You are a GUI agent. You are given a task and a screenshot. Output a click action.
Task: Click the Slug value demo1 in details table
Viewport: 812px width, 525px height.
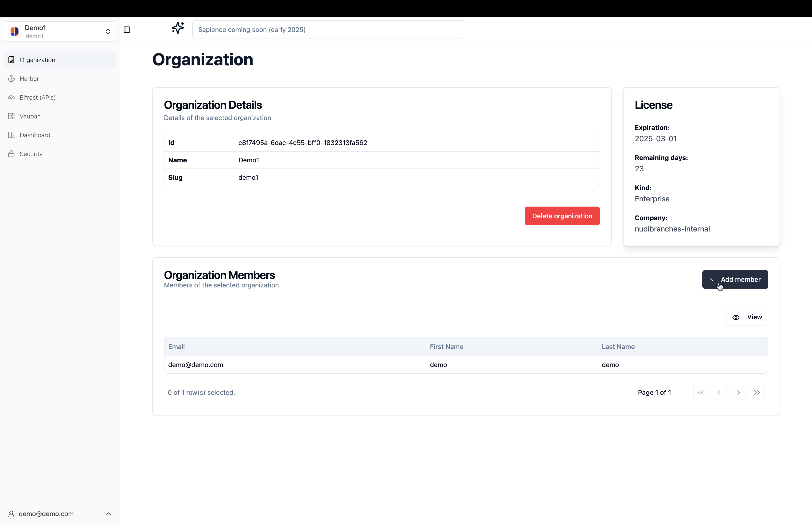(x=248, y=177)
